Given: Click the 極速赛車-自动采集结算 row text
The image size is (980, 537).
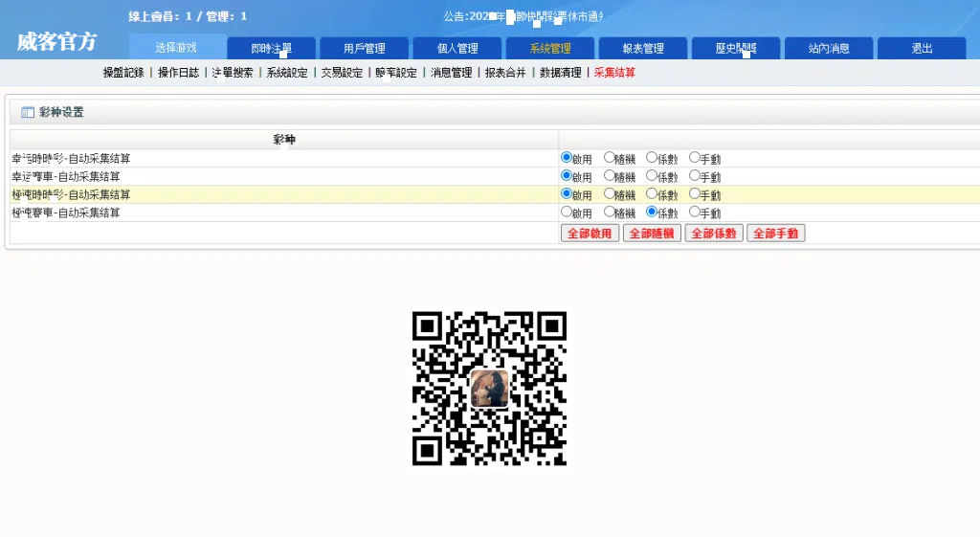Looking at the screenshot, I should (x=66, y=213).
